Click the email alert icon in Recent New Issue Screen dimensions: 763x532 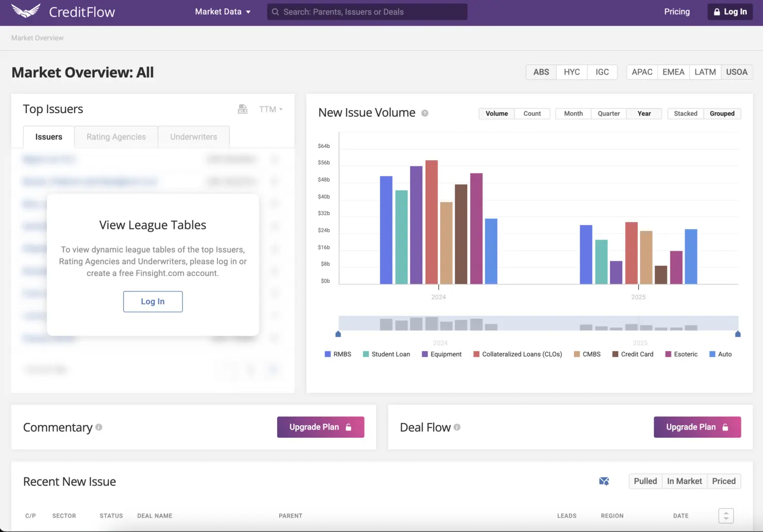(604, 481)
